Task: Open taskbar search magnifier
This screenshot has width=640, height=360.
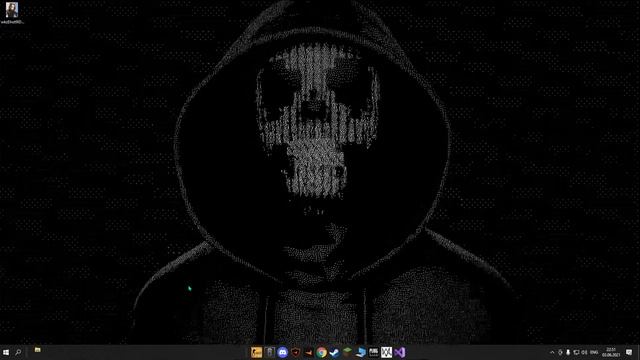Action: (18, 352)
